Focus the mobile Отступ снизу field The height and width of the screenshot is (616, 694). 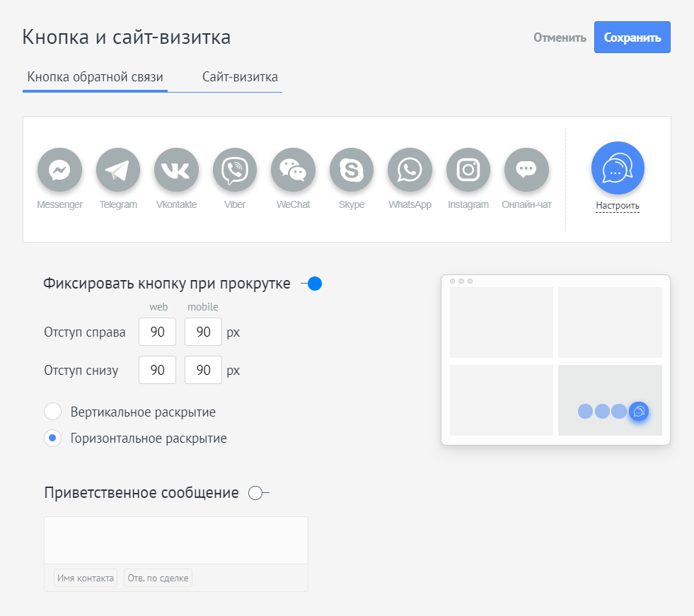coord(203,369)
